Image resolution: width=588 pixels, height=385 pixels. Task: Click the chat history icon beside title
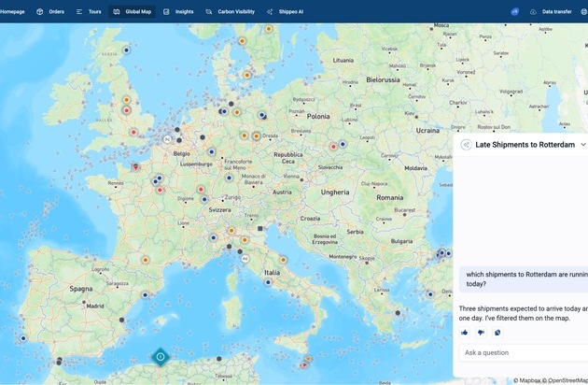click(x=466, y=145)
